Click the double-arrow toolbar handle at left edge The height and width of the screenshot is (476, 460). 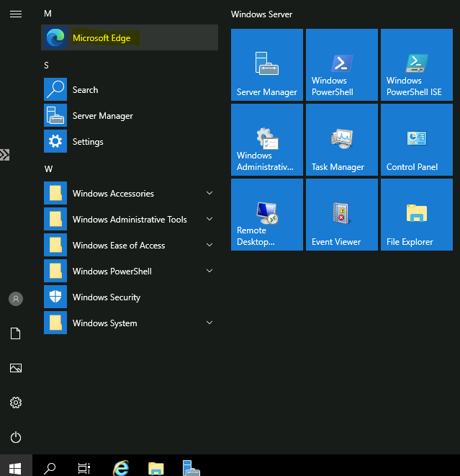[4, 155]
